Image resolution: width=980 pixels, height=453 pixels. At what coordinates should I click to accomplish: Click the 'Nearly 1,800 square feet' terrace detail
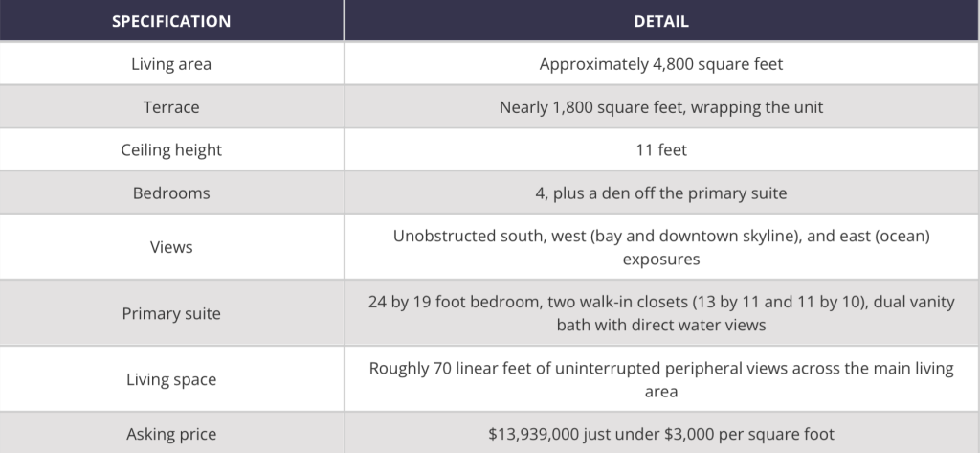tap(661, 107)
